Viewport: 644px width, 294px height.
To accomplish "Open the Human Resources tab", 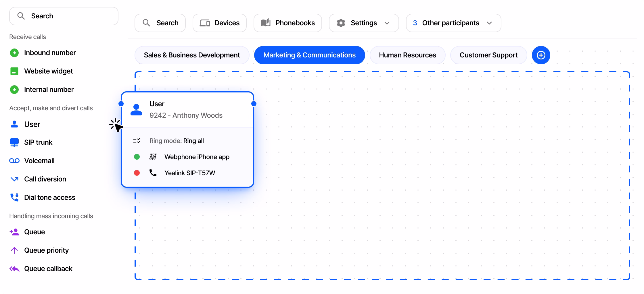I will [408, 55].
